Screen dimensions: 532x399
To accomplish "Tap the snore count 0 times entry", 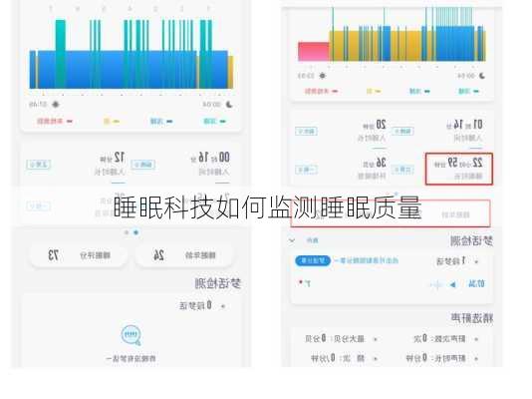I will coord(445,338).
